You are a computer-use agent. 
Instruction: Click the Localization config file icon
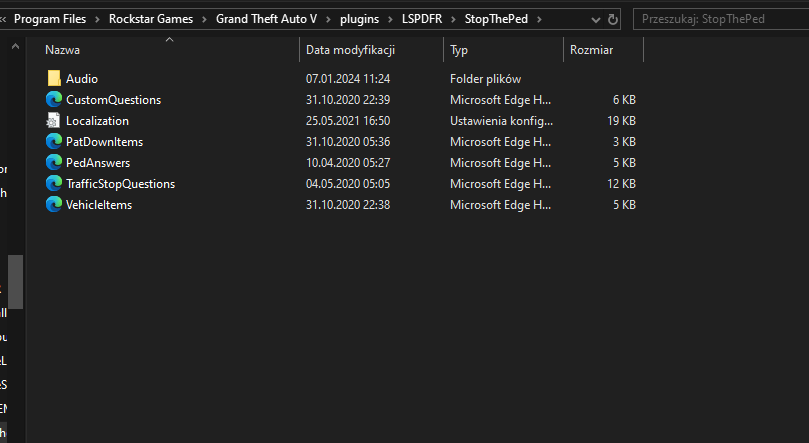[x=54, y=120]
